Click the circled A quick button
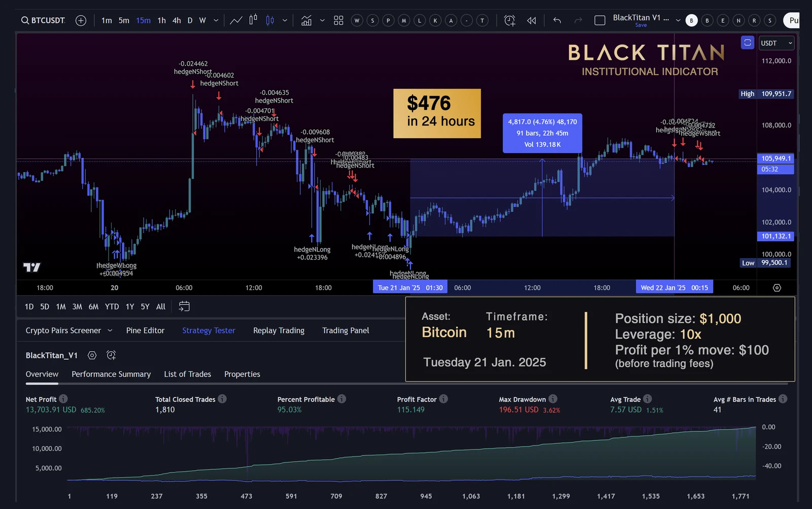The image size is (812, 509). [x=451, y=20]
